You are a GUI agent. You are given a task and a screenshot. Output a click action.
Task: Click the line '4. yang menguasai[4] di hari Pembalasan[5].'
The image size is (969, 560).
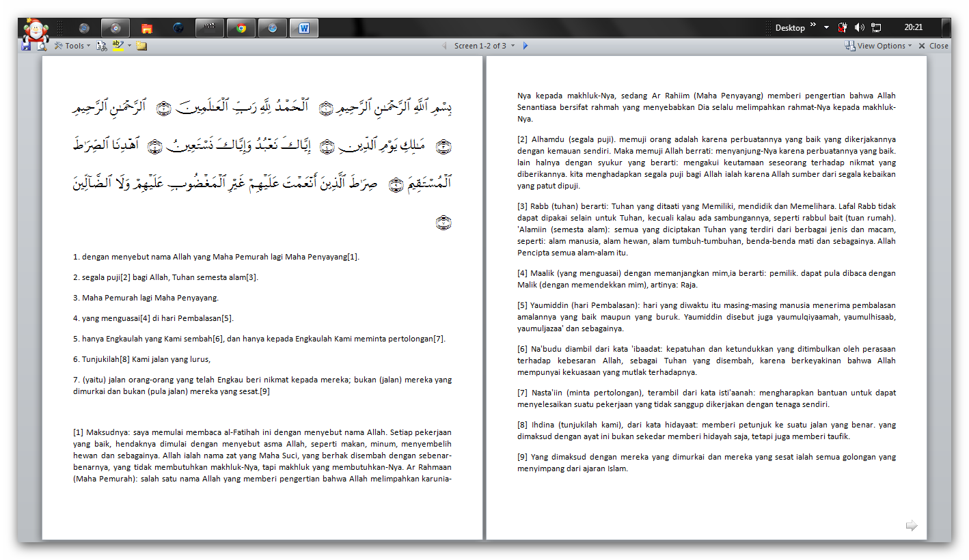153,318
